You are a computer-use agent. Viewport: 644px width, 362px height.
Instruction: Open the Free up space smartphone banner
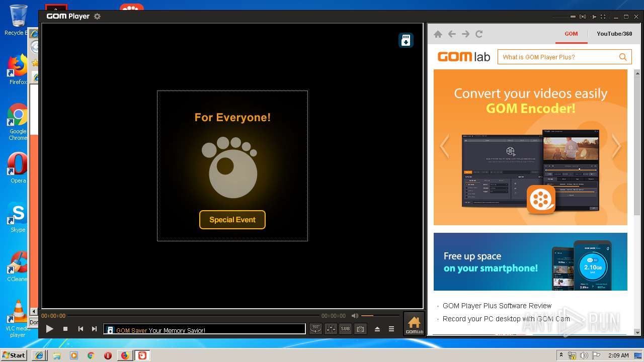pos(530,261)
